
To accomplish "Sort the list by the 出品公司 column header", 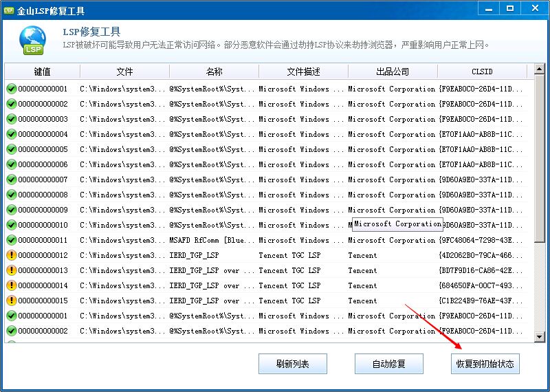I will (393, 72).
